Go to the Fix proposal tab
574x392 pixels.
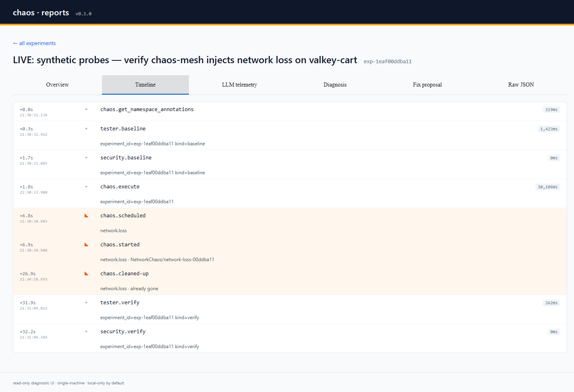click(x=427, y=85)
